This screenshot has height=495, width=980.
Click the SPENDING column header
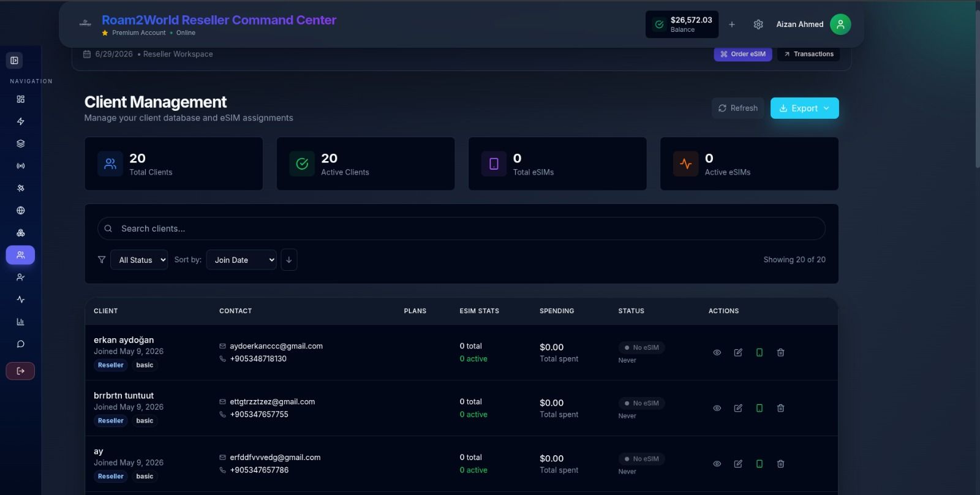(x=557, y=311)
